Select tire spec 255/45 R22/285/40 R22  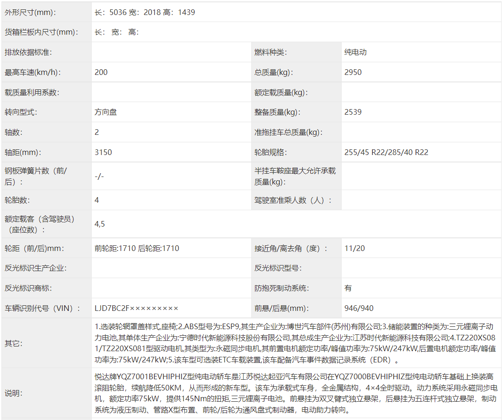coord(387,153)
